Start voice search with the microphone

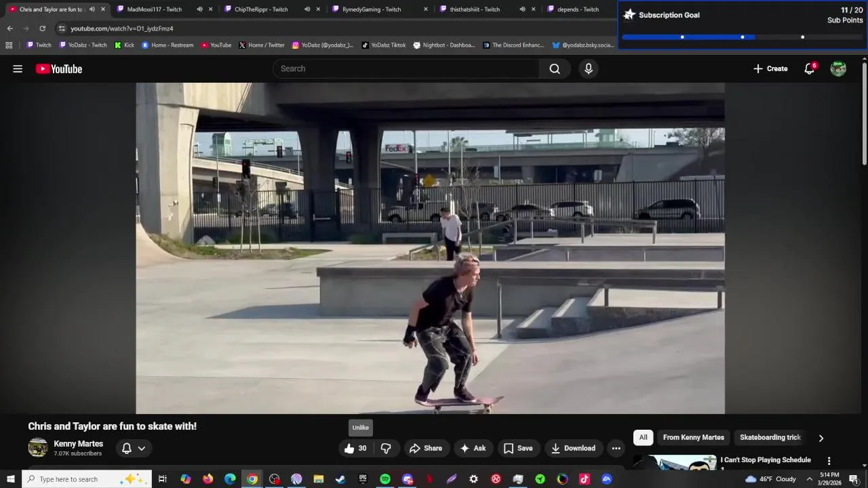[x=589, y=68]
